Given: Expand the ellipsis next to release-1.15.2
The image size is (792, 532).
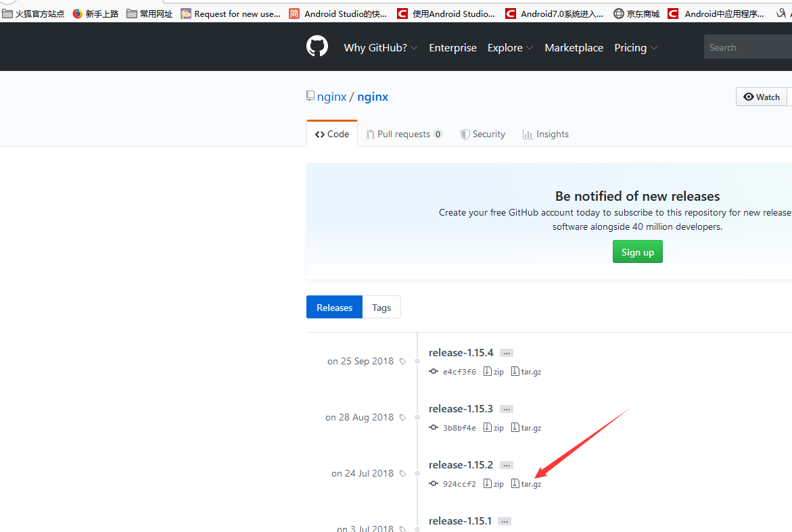Looking at the screenshot, I should 507,465.
